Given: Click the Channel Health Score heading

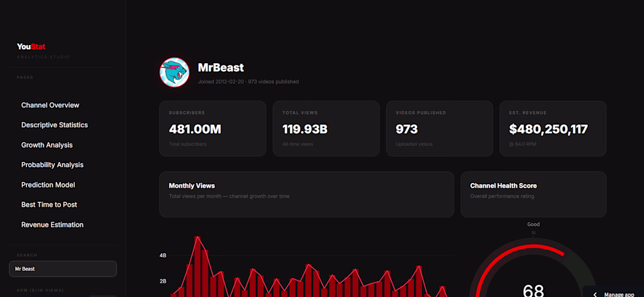Looking at the screenshot, I should (503, 186).
